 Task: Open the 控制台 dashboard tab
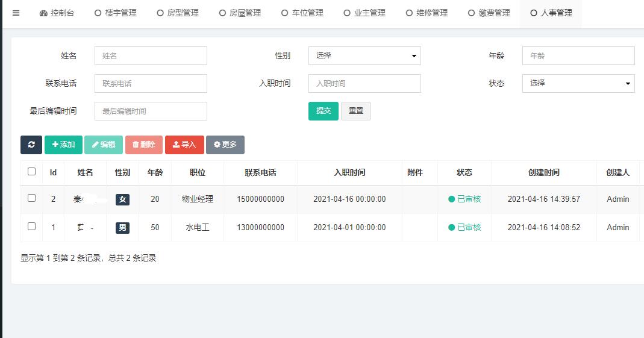coord(57,13)
